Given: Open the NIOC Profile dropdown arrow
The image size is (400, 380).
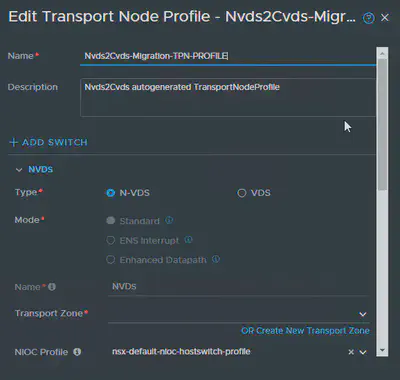Looking at the screenshot, I should click(363, 352).
